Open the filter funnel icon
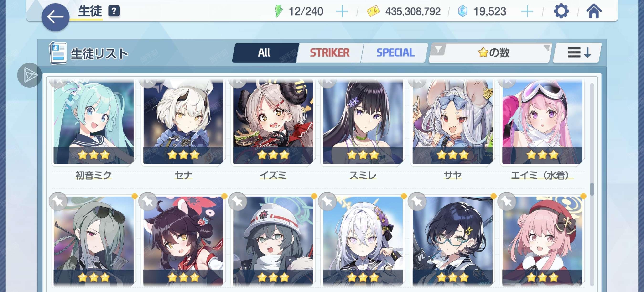This screenshot has width=644, height=292. coord(438,50)
